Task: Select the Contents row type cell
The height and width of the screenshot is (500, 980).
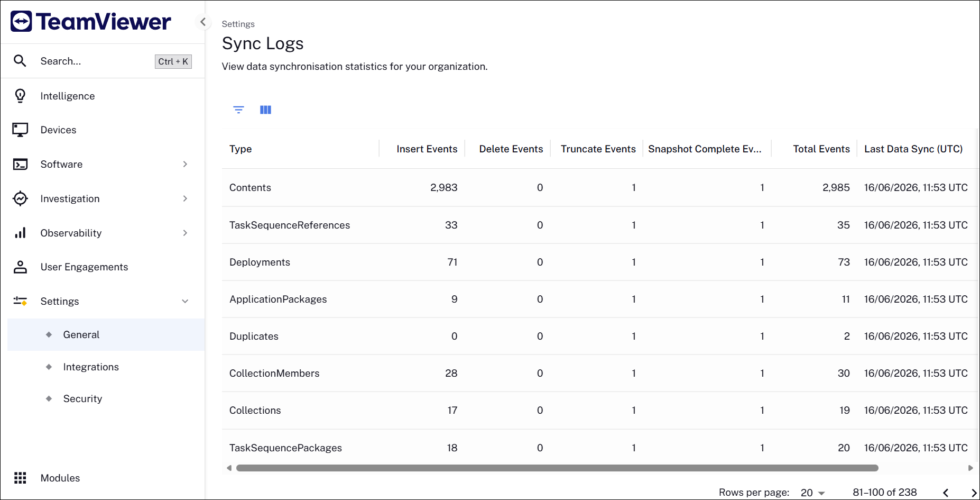Action: 250,187
